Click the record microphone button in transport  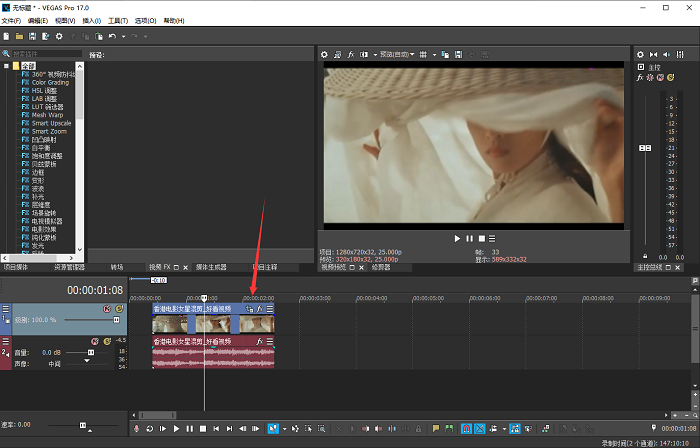click(136, 429)
